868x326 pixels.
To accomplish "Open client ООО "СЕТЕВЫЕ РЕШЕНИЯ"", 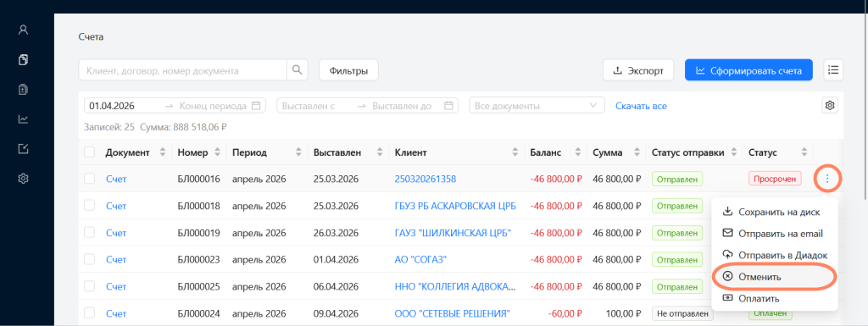I will [x=452, y=313].
